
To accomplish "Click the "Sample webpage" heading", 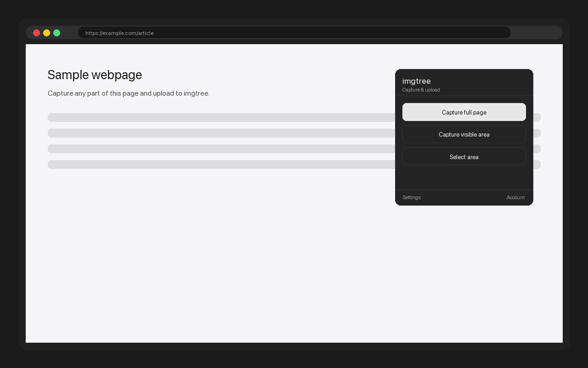I will pos(95,75).
